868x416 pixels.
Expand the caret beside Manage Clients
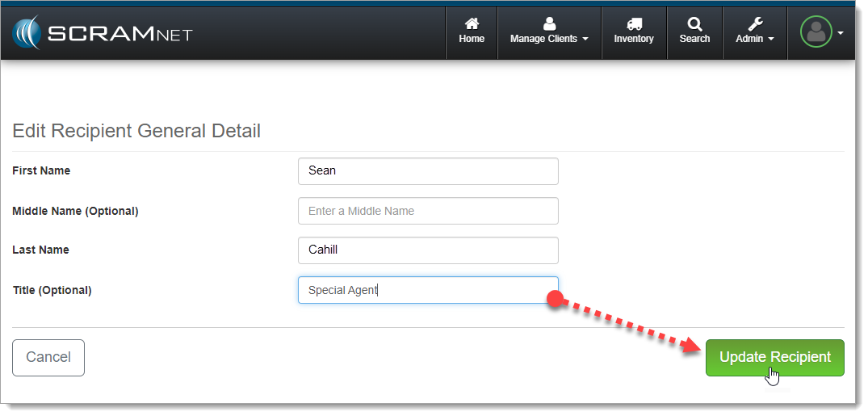click(x=585, y=40)
